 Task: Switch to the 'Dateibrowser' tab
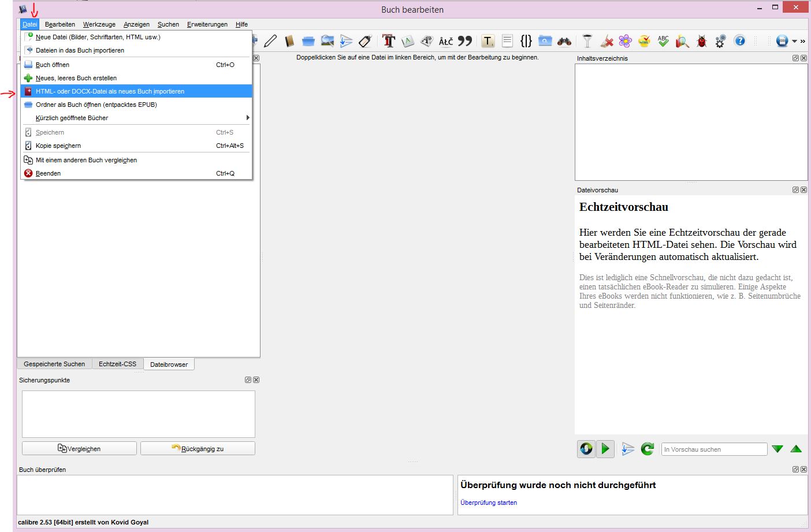[x=169, y=364]
